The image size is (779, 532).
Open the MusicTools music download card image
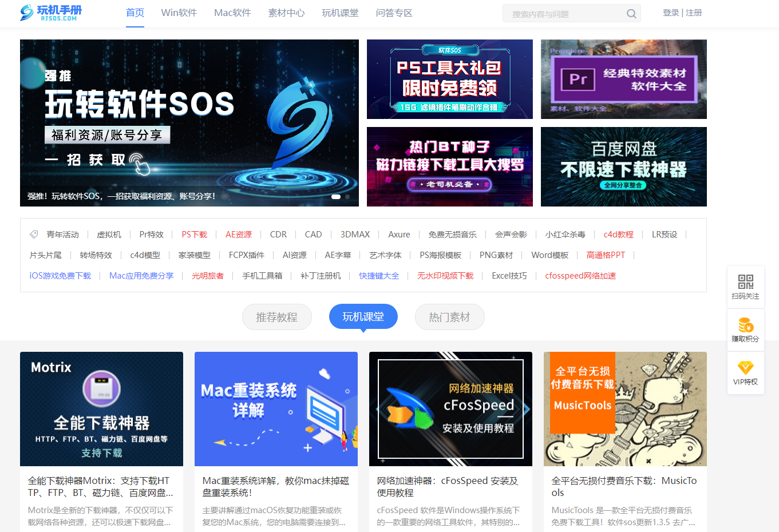[626, 409]
